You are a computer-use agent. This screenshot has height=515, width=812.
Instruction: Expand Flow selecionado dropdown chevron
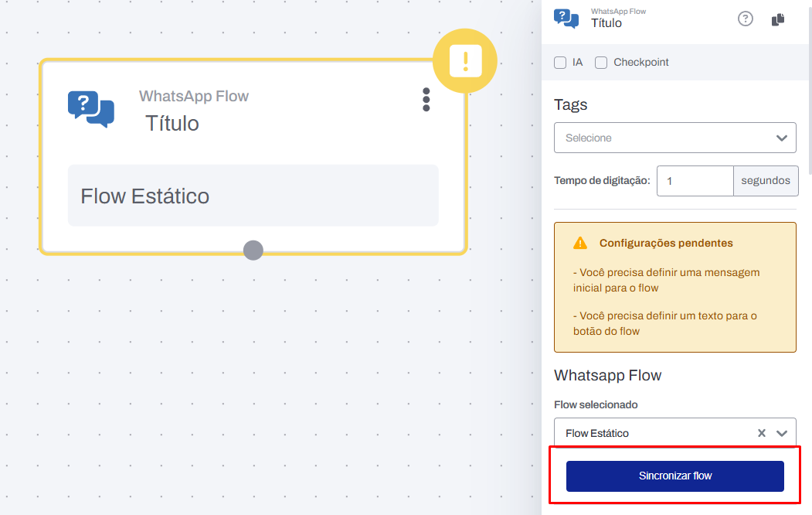pos(781,433)
